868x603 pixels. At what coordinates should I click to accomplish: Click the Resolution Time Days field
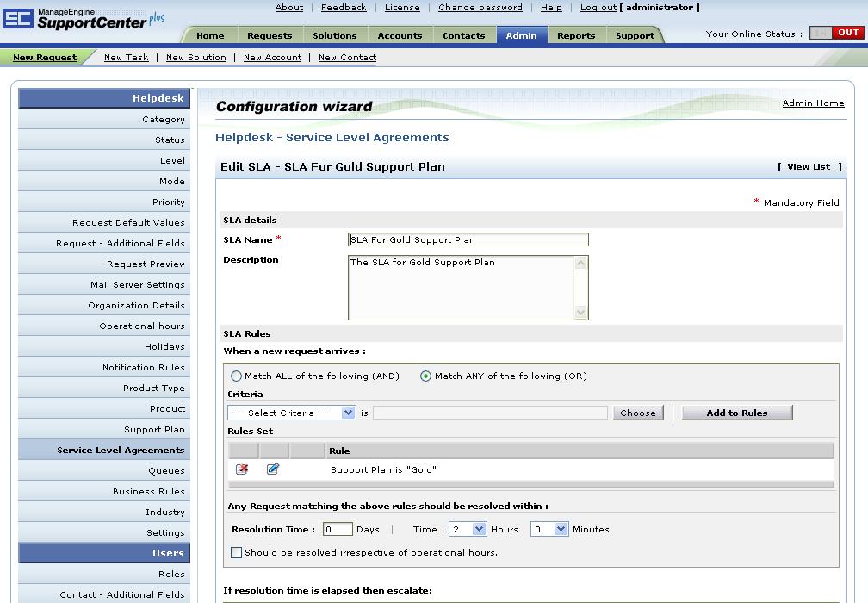pyautogui.click(x=338, y=530)
